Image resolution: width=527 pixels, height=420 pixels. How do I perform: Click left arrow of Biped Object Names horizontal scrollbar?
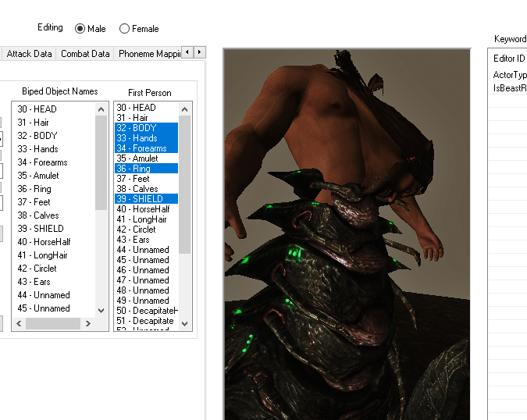19,323
